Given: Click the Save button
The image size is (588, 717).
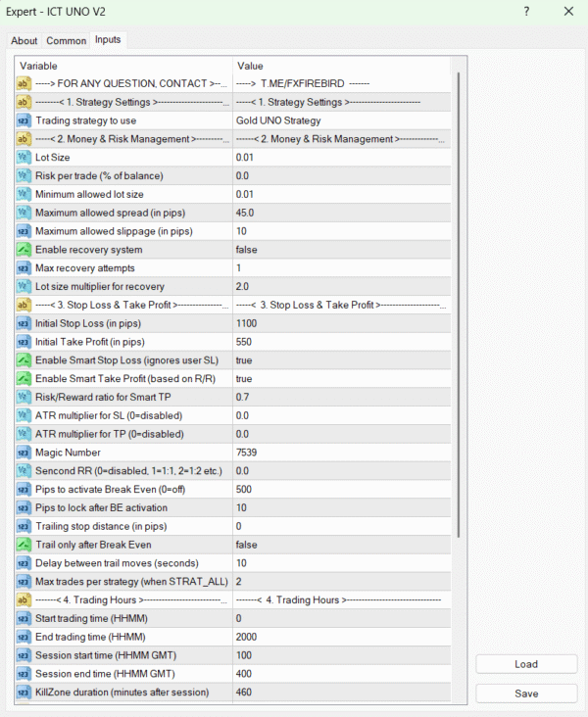Looking at the screenshot, I should [526, 693].
